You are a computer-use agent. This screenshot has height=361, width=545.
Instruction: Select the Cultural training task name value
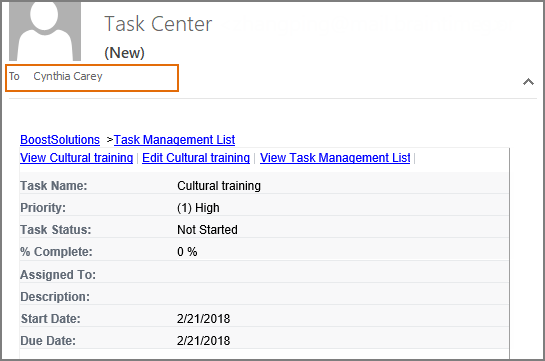point(219,186)
